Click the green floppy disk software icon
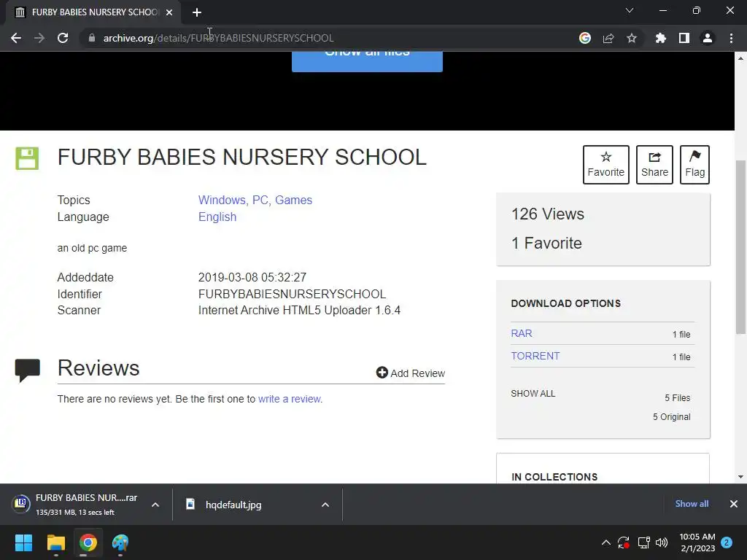747x560 pixels. 27,158
